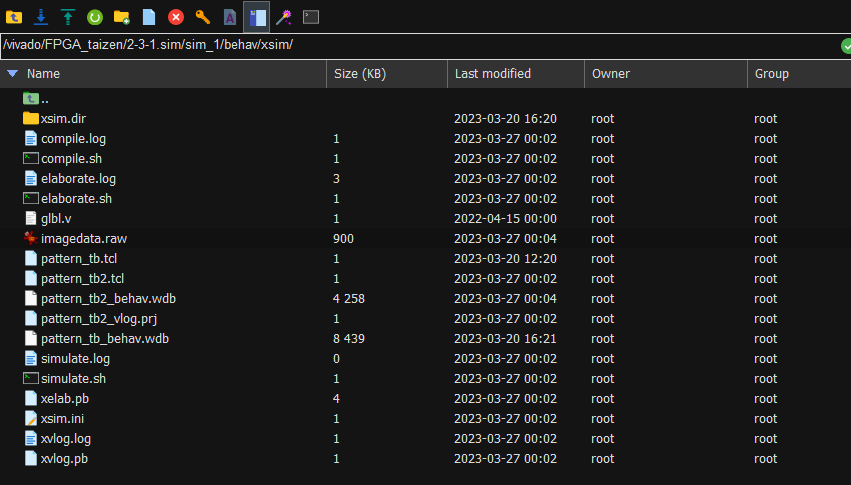Select xvlog.log file
Viewport: 851px width, 485px height.
pyautogui.click(x=426, y=439)
